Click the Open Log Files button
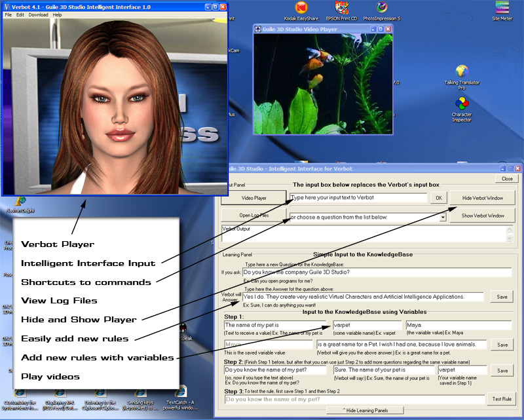Viewport: 524px width, 420px height. 253,216
